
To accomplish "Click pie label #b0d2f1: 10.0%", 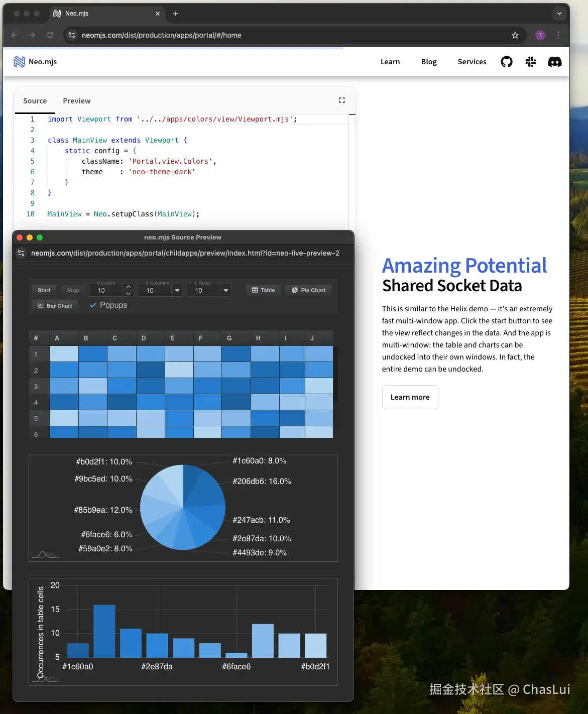I will [x=104, y=461].
